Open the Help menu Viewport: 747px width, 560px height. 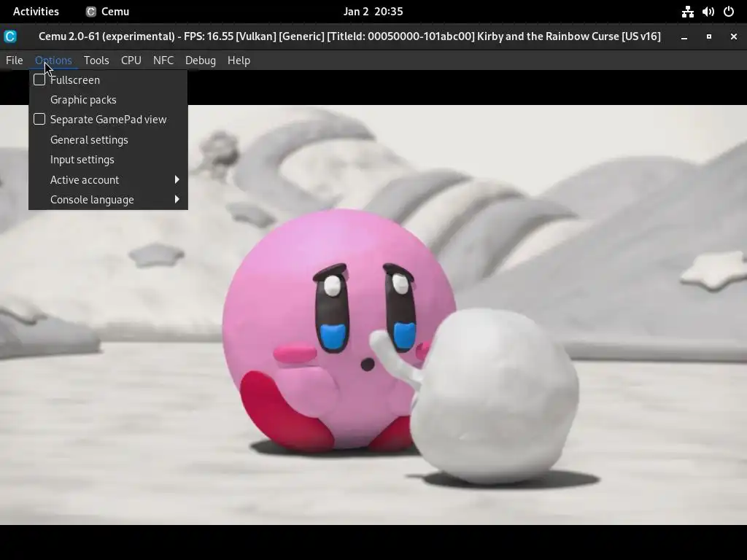239,61
